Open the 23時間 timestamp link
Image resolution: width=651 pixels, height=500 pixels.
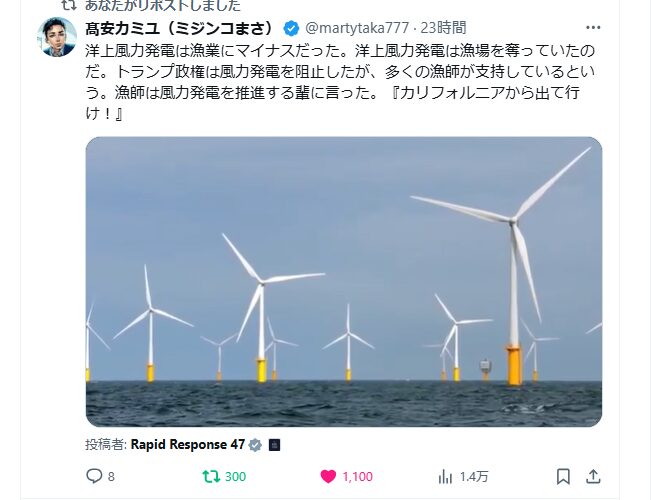443,28
